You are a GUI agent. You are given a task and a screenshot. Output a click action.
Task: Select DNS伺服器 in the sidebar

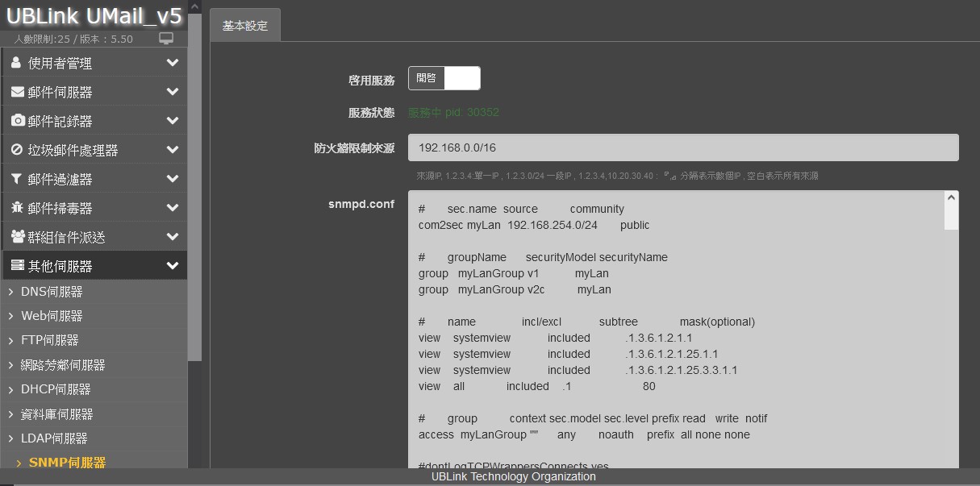click(52, 292)
